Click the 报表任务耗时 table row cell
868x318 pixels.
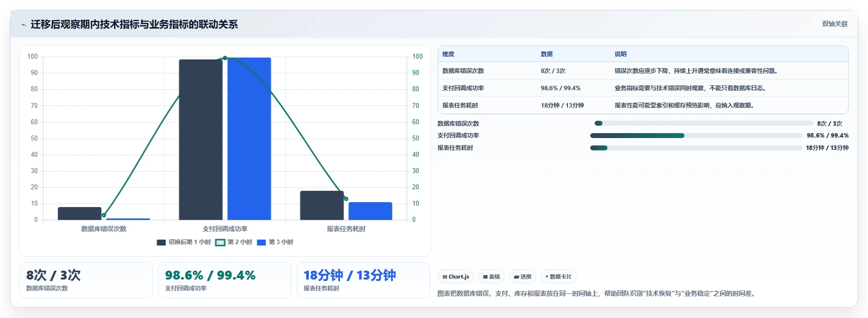(x=460, y=106)
